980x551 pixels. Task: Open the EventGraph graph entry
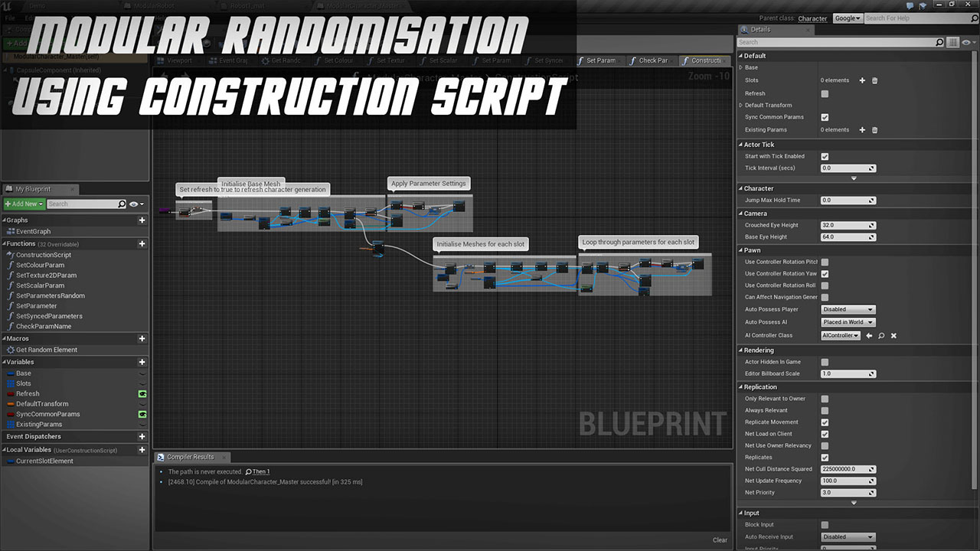pos(34,231)
